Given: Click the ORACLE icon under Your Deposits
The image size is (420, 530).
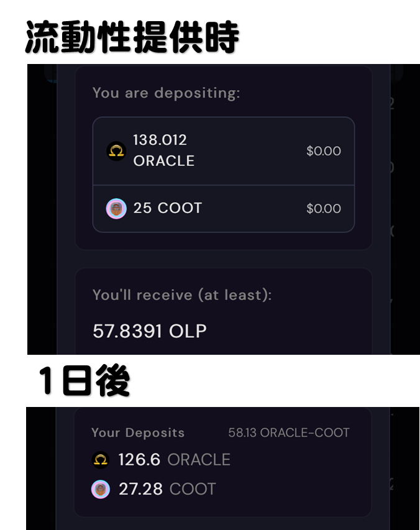Looking at the screenshot, I should [101, 460].
